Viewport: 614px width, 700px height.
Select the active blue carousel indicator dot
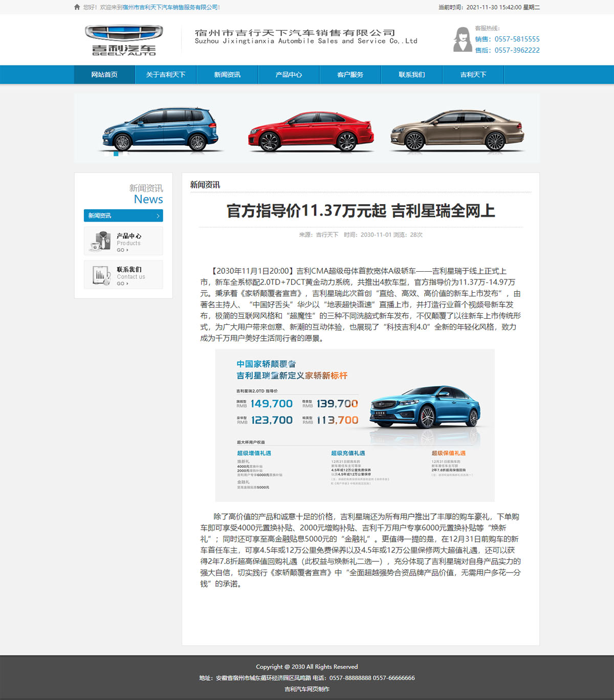[x=116, y=154]
